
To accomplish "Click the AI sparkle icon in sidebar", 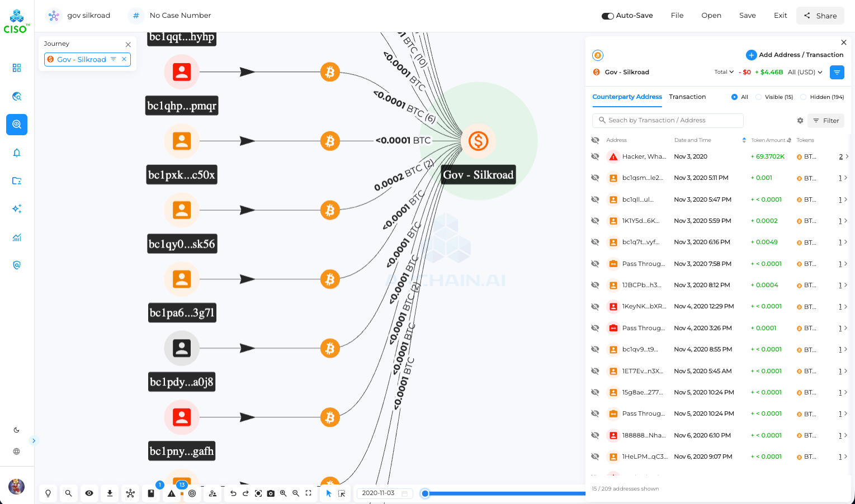I will click(17, 208).
